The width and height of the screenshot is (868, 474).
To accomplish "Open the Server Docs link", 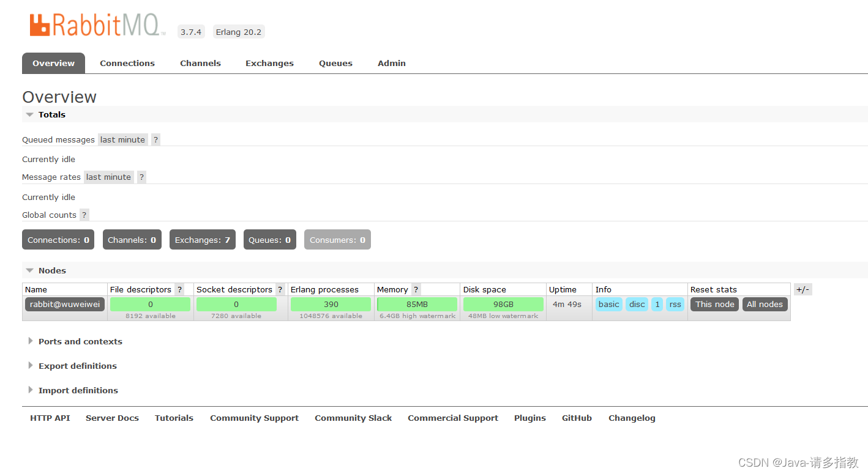I will [112, 418].
